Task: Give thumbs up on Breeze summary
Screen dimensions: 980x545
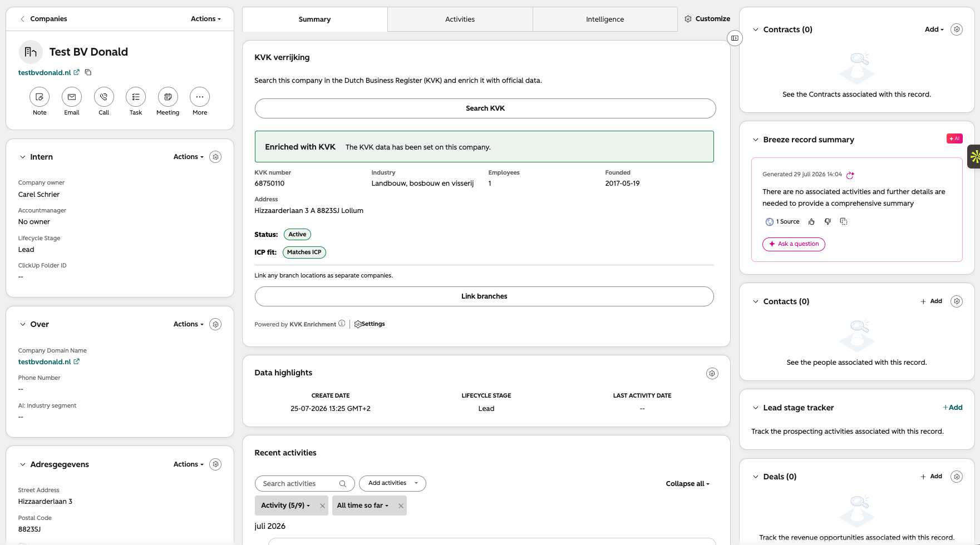Action: point(811,221)
